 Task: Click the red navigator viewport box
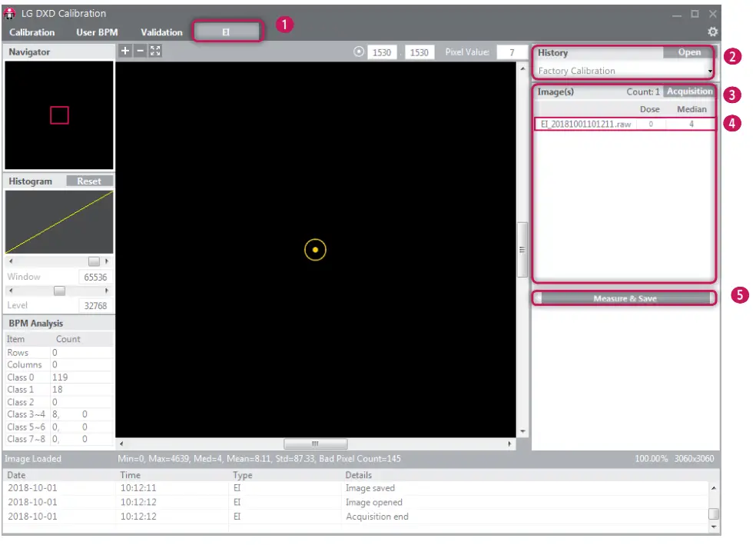tap(59, 115)
